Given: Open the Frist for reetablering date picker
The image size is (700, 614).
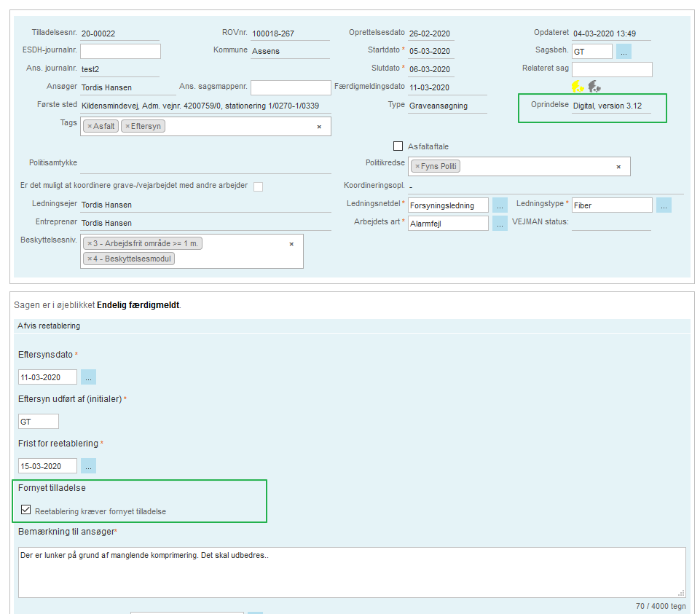Looking at the screenshot, I should [x=88, y=466].
